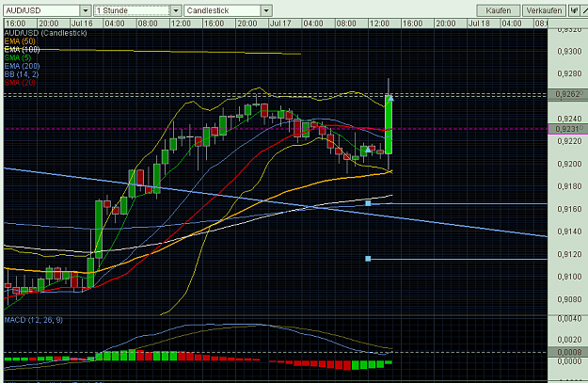Click the Jul 18 date on time axis
Viewport: 588px width, 383px height.
point(479,24)
